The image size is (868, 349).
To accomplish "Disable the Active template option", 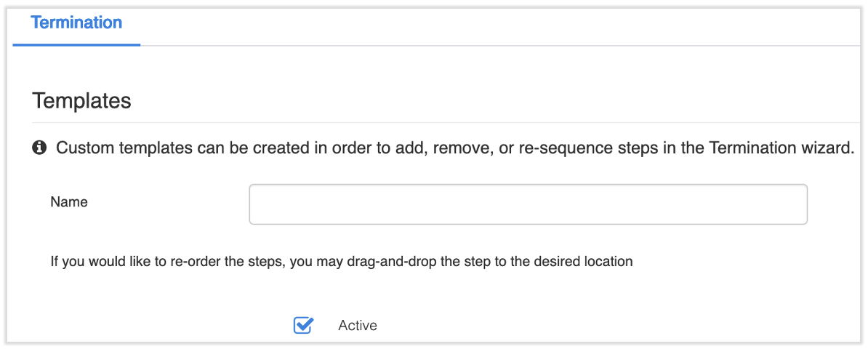I will 302,325.
